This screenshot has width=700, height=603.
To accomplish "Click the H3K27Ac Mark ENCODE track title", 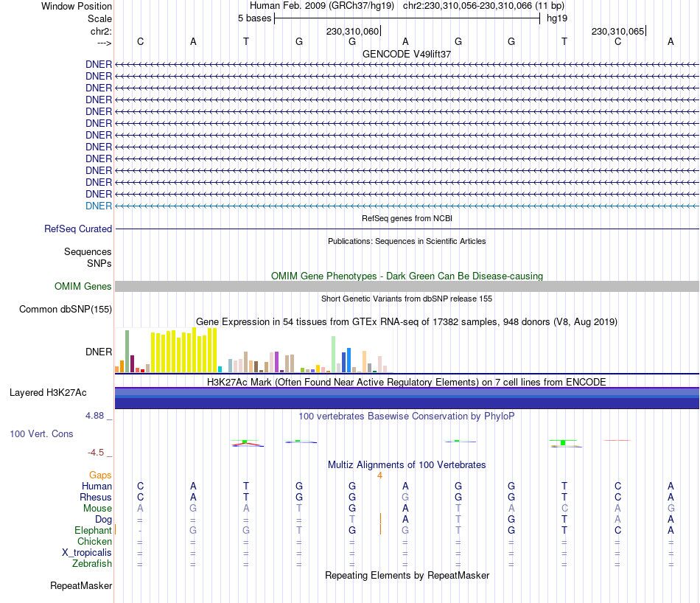I will point(407,382).
